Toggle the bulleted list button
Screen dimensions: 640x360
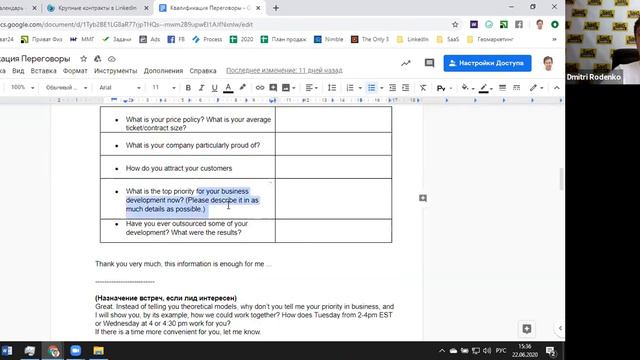coord(371,88)
